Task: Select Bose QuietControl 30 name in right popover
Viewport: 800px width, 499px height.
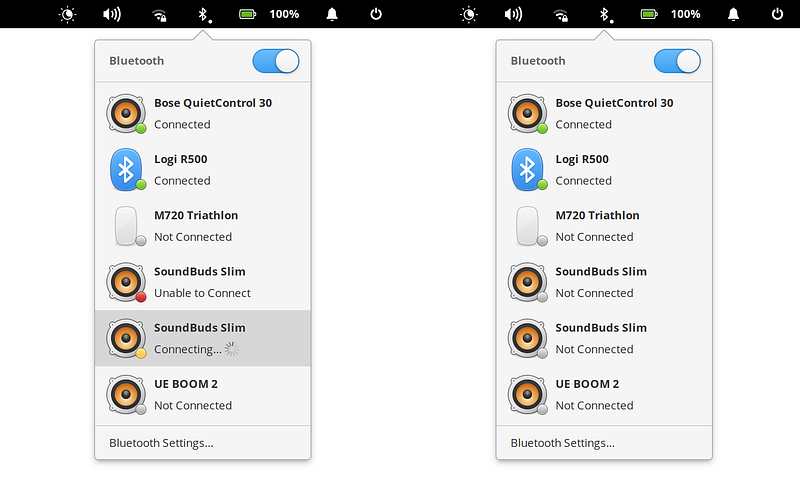Action: [x=614, y=103]
